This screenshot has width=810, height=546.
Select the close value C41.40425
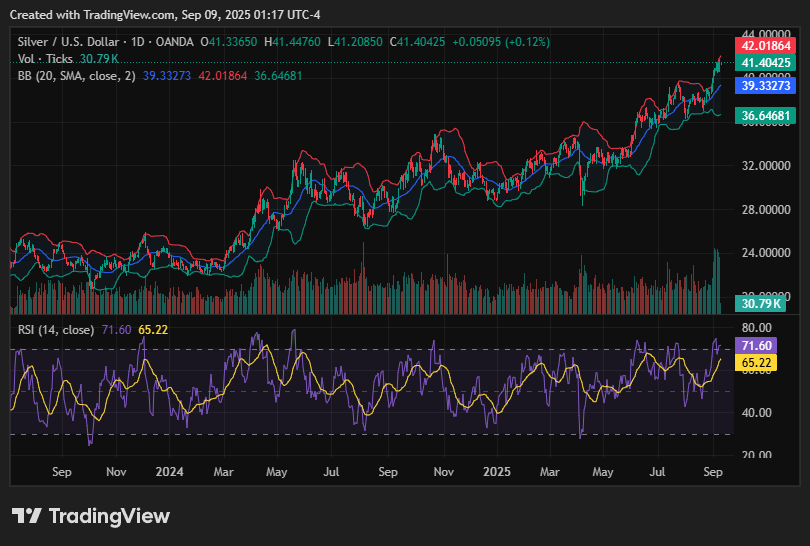(417, 42)
